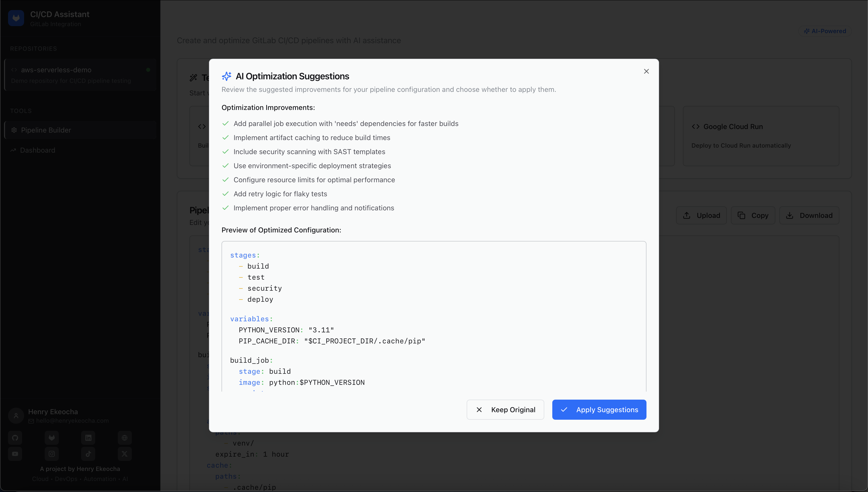This screenshot has width=868, height=492.
Task: Open the YouTube icon in sidebar
Action: point(15,454)
